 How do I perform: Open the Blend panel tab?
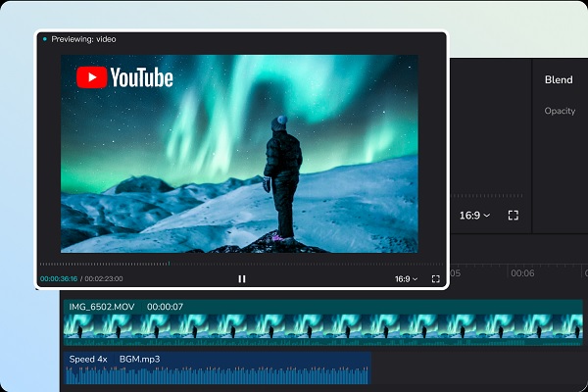559,80
